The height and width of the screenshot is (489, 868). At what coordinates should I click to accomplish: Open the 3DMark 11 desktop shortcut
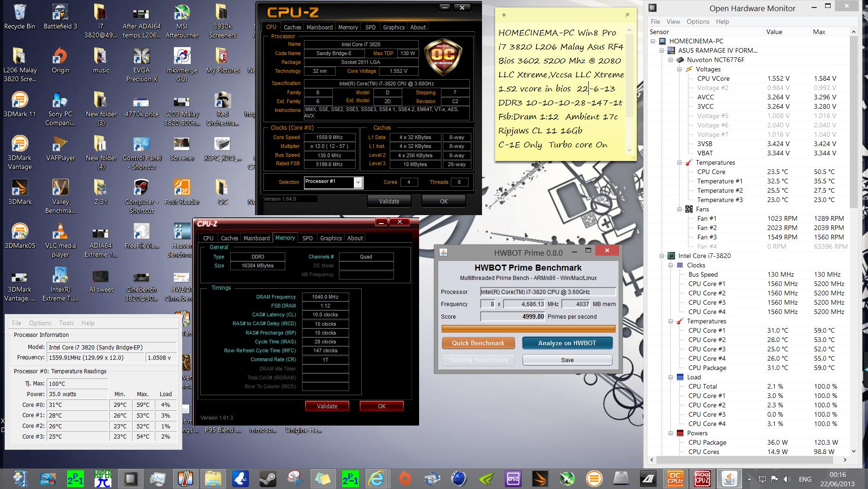click(20, 105)
